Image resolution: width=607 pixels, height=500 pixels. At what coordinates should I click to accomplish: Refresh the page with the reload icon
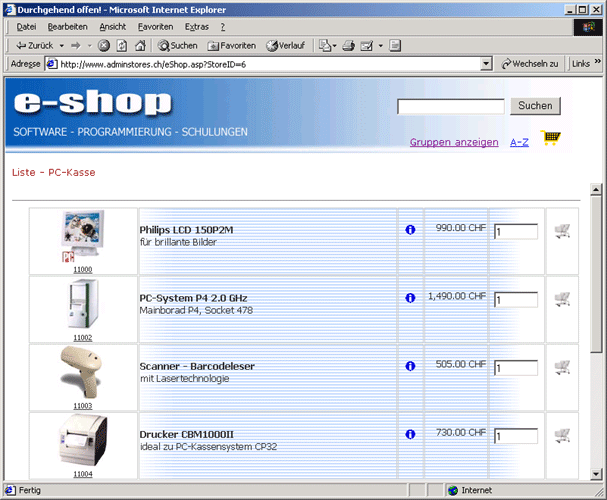tap(122, 46)
